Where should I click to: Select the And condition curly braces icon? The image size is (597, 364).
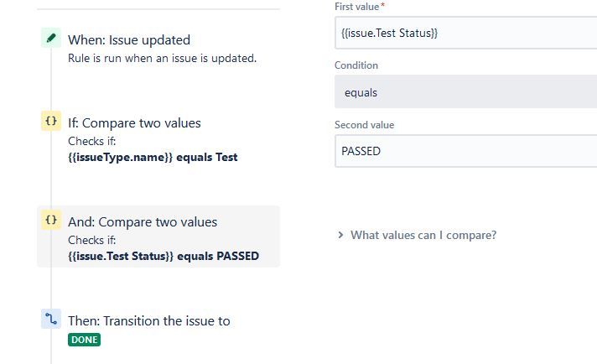51,220
